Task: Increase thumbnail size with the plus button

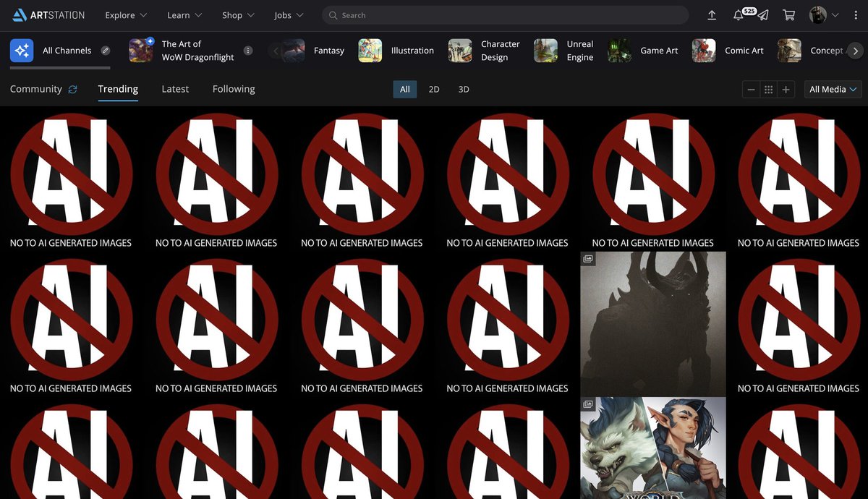Action: tap(786, 90)
